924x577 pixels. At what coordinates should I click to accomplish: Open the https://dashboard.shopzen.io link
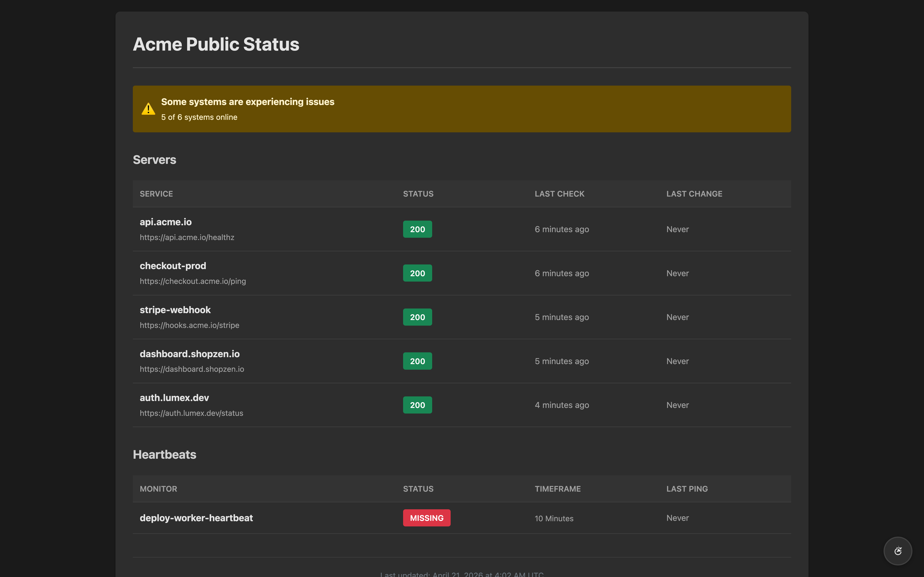coord(192,369)
